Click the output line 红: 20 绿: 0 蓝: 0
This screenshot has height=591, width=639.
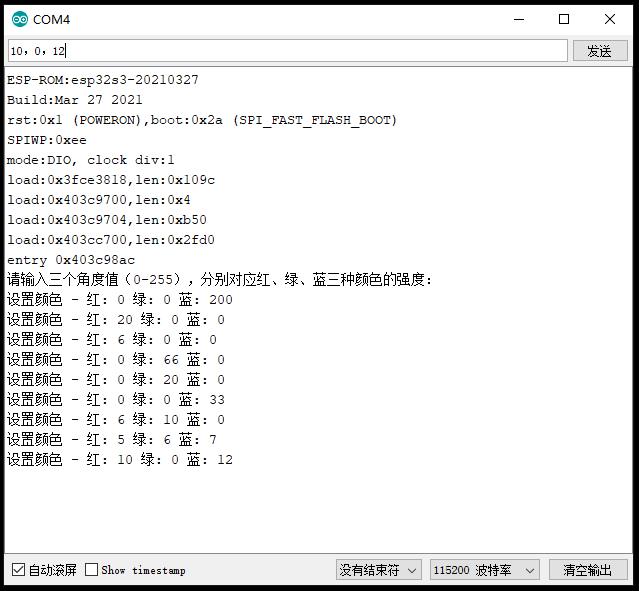116,320
